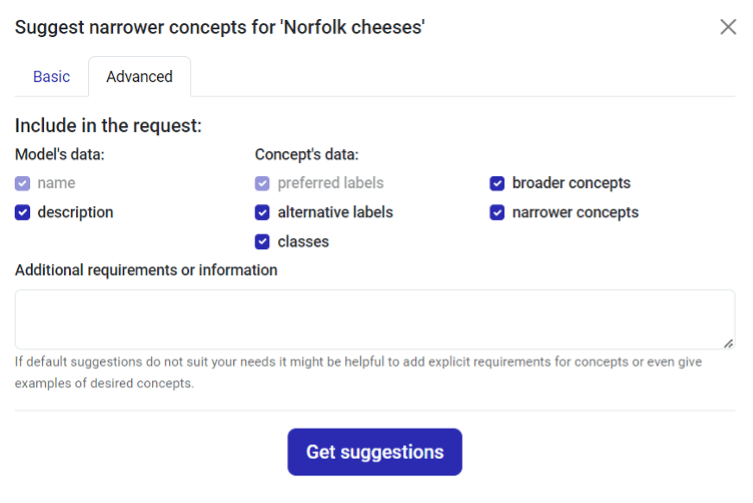
Task: Click the 'broader concepts' label text
Action: (x=571, y=183)
